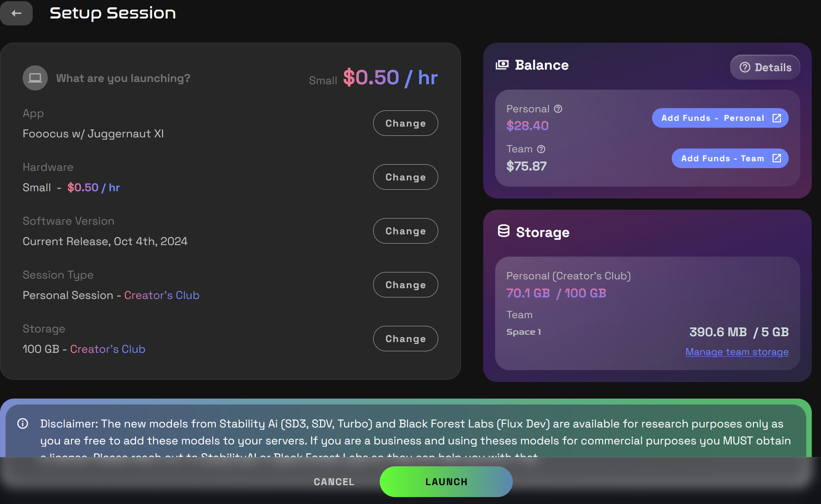Viewport: 821px width, 504px height.
Task: Click the help icon beside Team balance
Action: 542,149
